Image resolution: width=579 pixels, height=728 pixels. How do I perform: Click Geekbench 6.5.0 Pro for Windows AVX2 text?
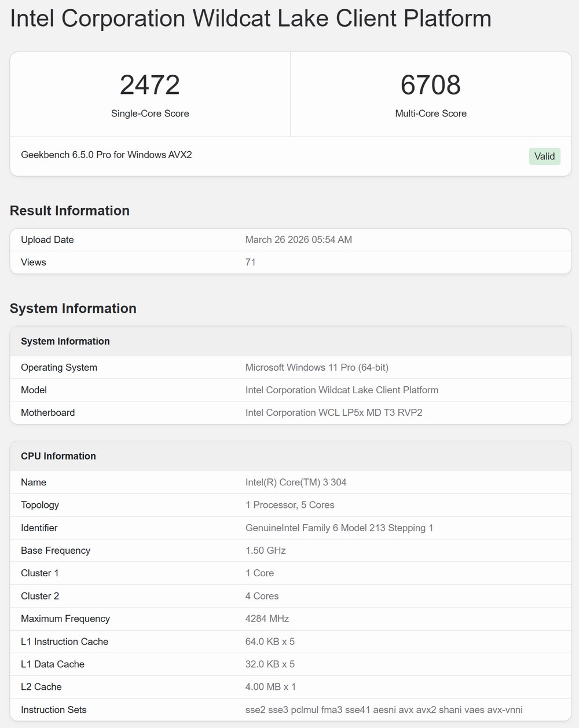(107, 155)
